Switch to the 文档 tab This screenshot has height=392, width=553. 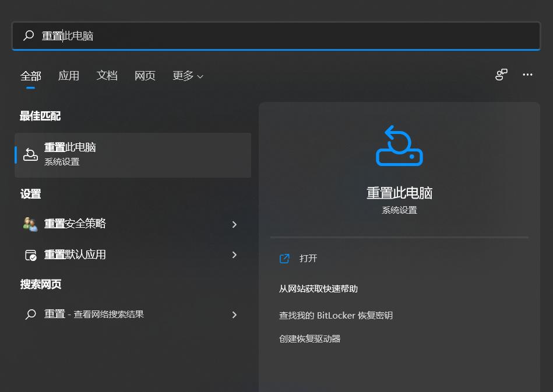pos(107,76)
